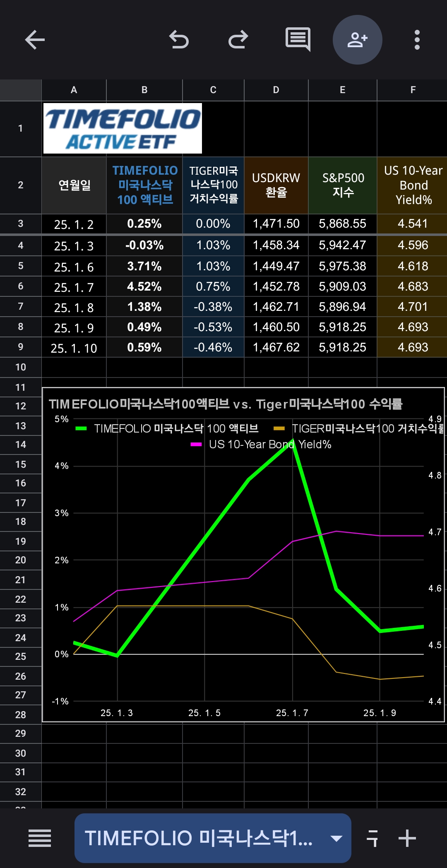Select US 10-Year Bond Yield% header cell
This screenshot has width=447, height=868.
pos(413,185)
